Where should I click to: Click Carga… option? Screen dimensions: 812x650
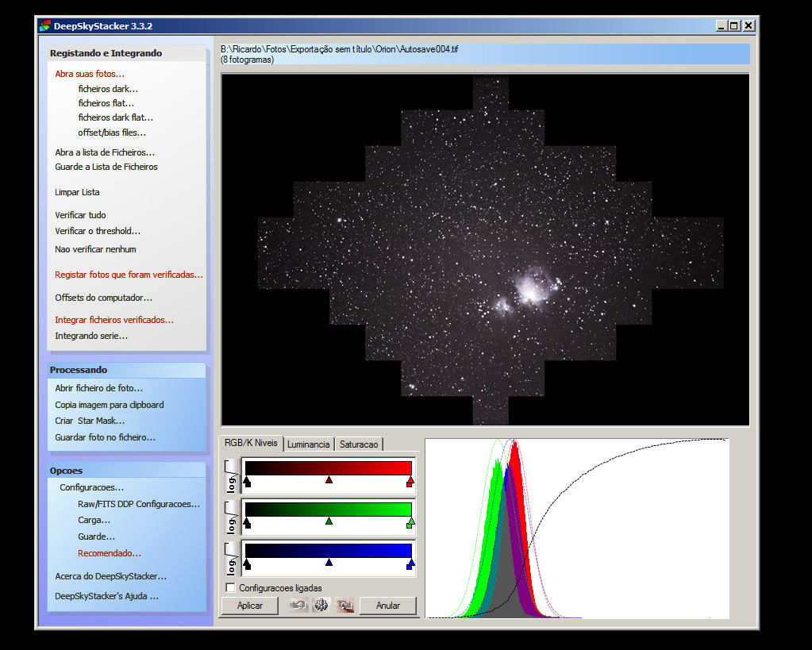pos(94,520)
